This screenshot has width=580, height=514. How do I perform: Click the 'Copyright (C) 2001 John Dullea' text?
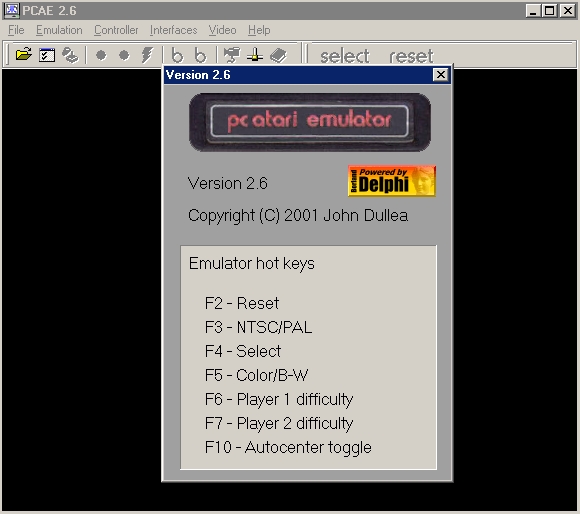[x=298, y=216]
